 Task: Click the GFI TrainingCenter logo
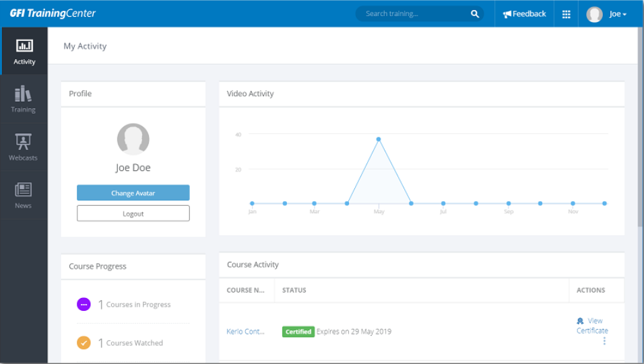(x=53, y=13)
